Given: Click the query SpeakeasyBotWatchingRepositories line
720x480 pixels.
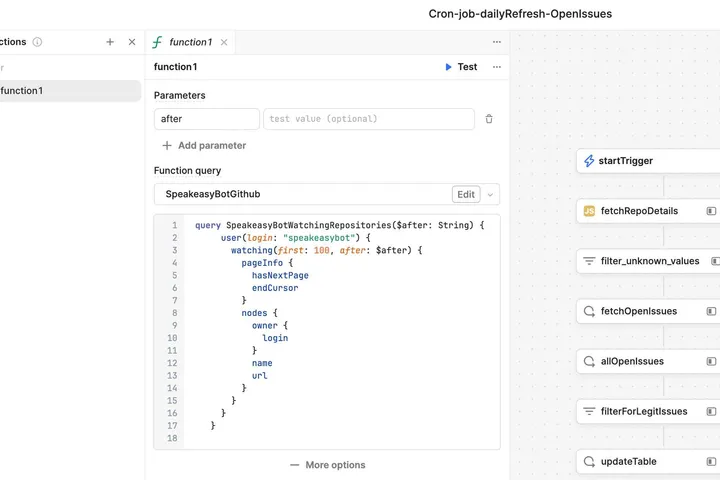Looking at the screenshot, I should point(340,225).
